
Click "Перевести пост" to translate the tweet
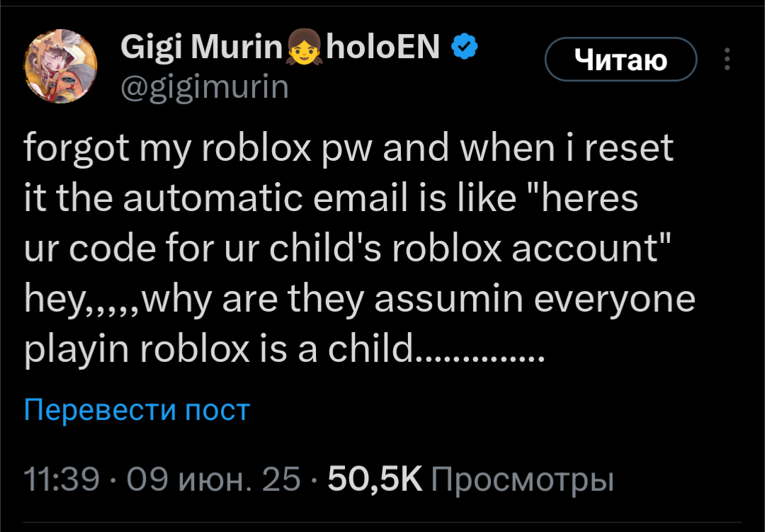137,409
